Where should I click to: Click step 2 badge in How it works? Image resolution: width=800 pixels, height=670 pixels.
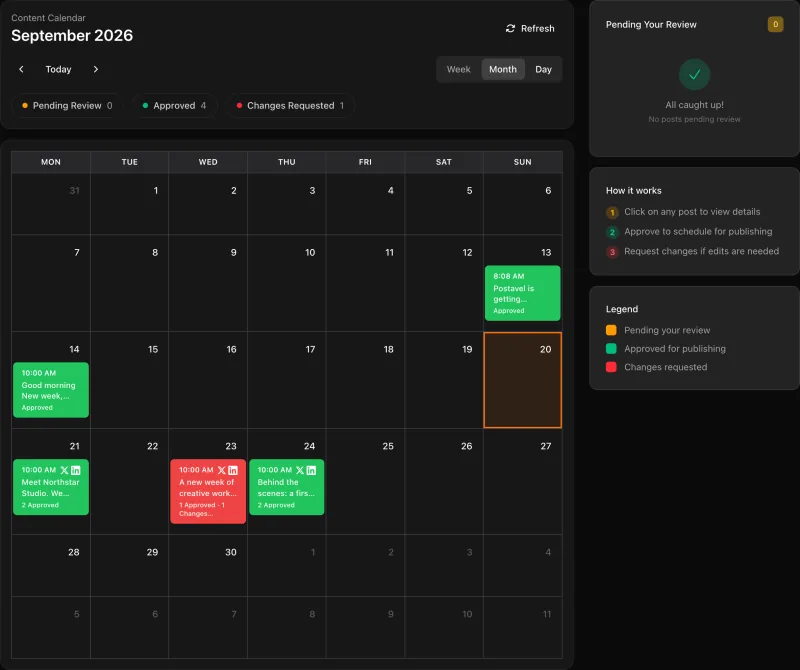pos(612,232)
